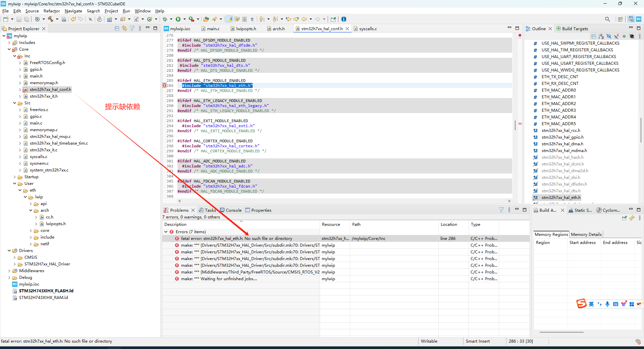644x349 pixels.
Task: Toggle Mark Occurrences highlighter in toolbar
Action: 229,19
